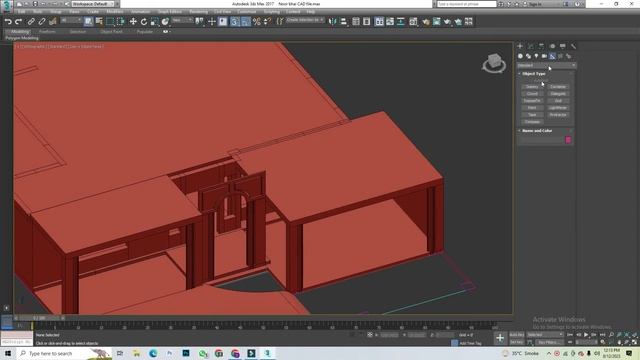Screen dimensions: 640x360
Task: Open the Layer Explorer icon
Action: [367, 22]
